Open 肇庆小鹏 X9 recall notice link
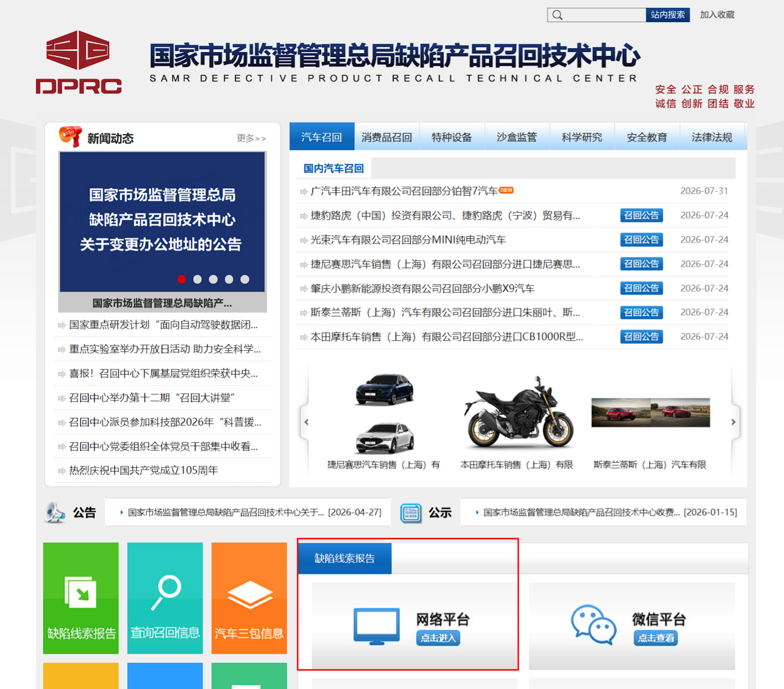The image size is (784, 689). pyautogui.click(x=422, y=289)
